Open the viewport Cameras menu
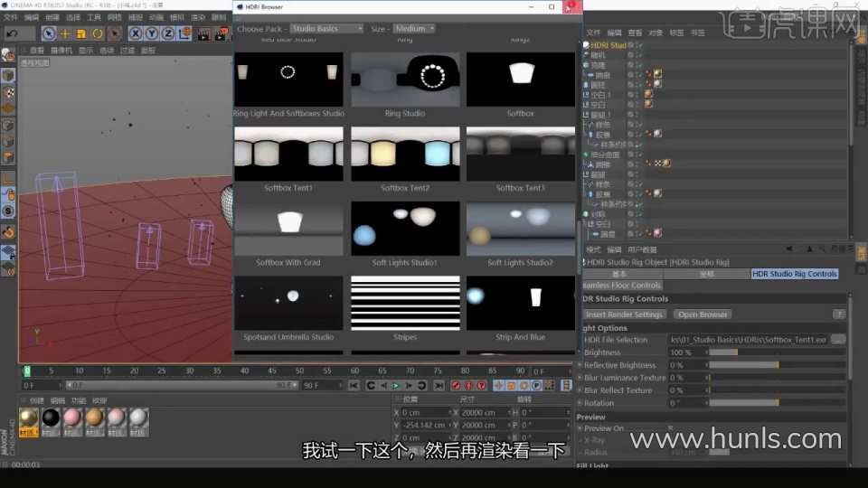 click(x=61, y=51)
